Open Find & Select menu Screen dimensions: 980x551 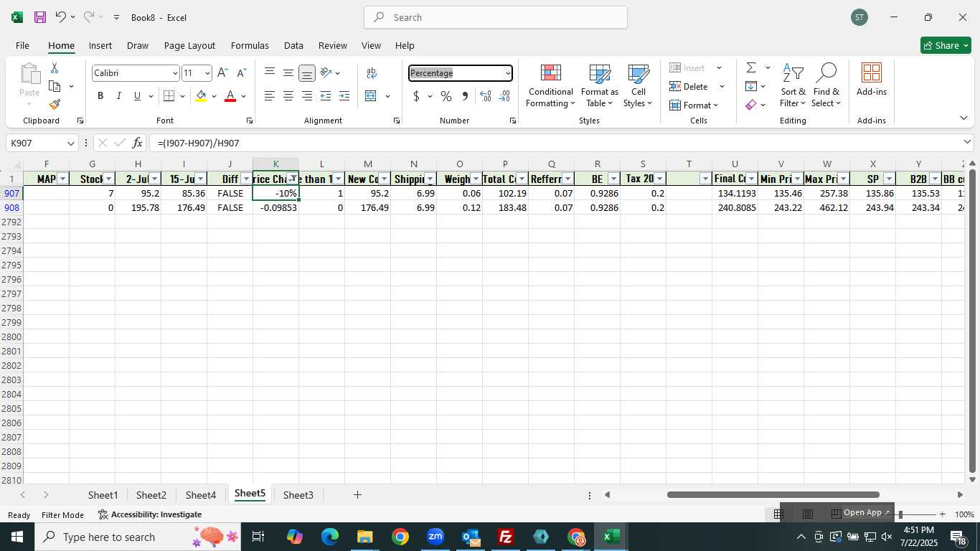click(x=826, y=87)
